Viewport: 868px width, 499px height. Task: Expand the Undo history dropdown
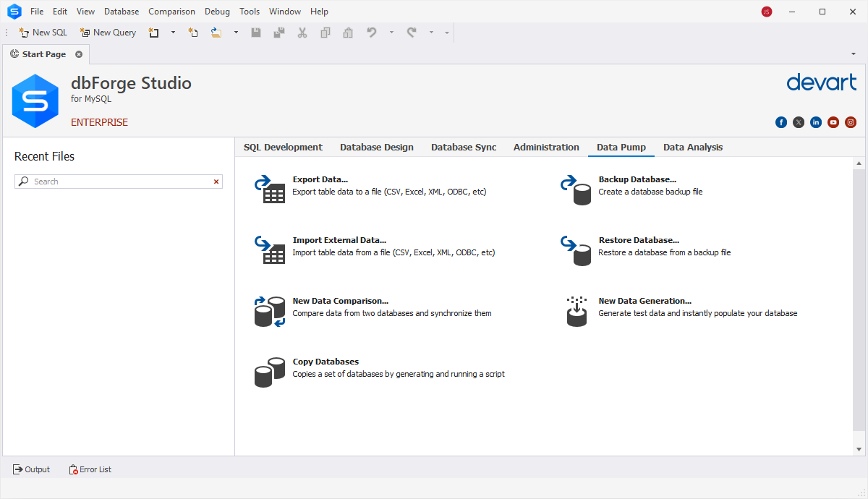[x=391, y=33]
